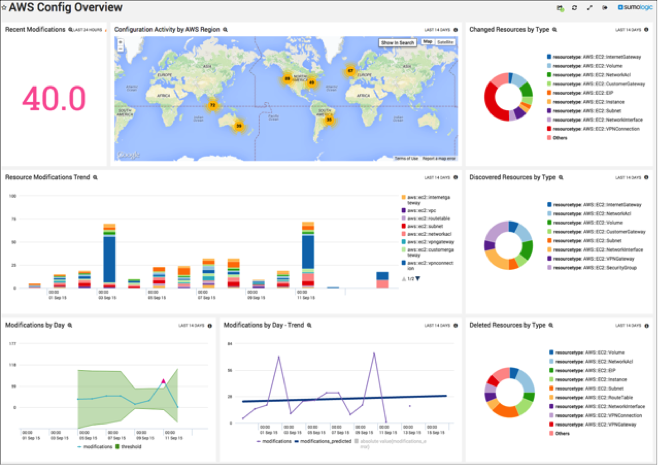Click magnifier next to Modifications by Day title
The image size is (658, 465).
[70, 326]
